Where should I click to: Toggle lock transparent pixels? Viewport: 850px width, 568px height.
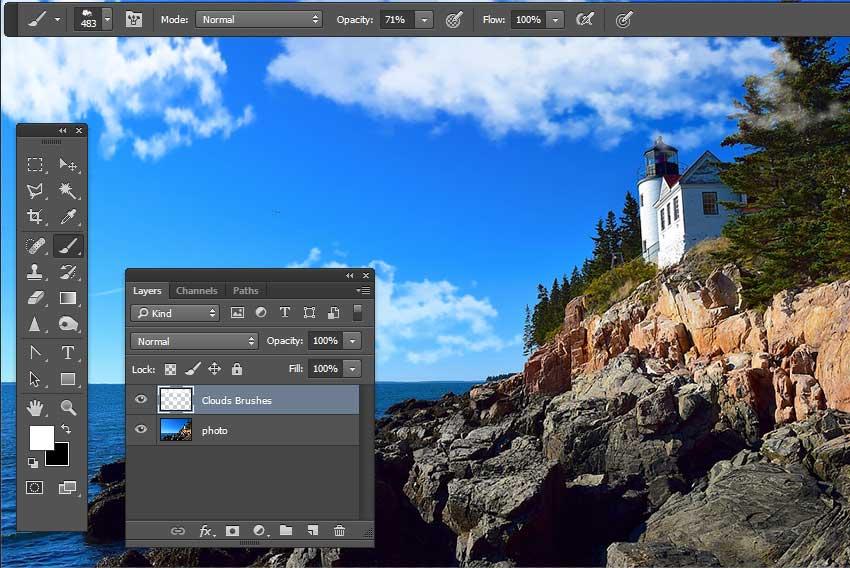tap(170, 370)
